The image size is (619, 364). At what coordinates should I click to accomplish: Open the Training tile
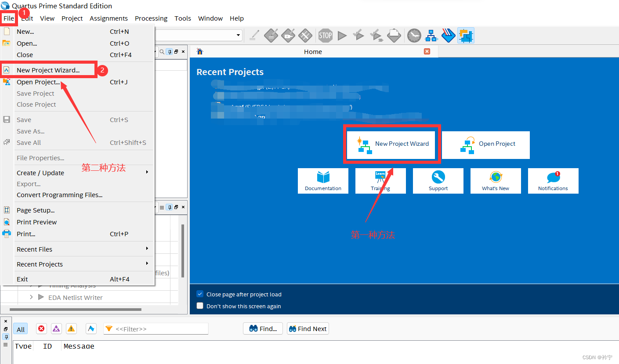[380, 181]
